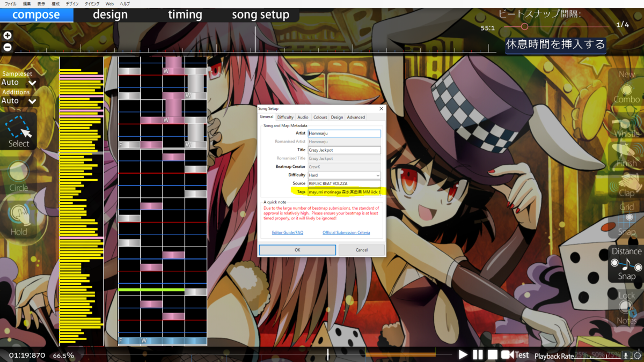Screen dimensions: 644x362
Task: Toggle the Clap hitsound
Action: [626, 184]
